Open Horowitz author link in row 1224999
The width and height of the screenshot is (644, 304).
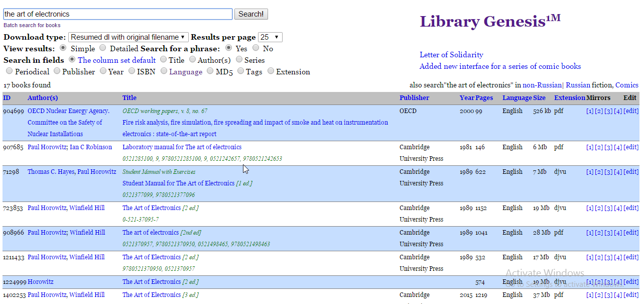41,282
